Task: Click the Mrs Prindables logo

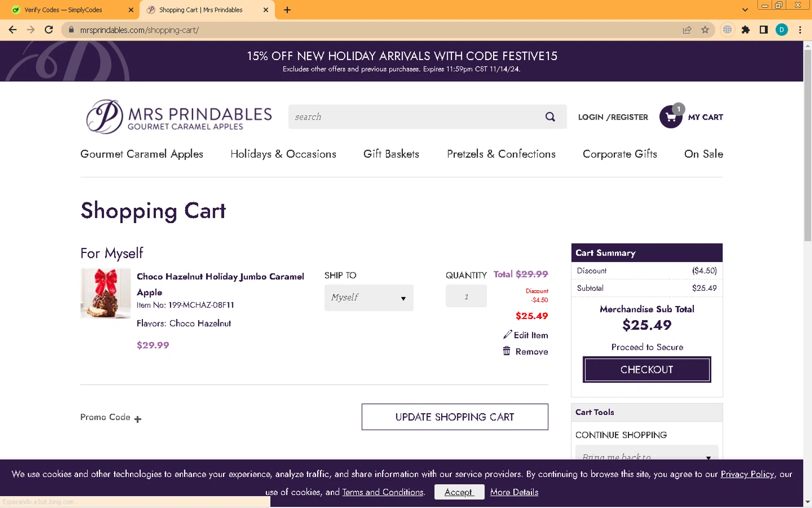Action: [179, 116]
